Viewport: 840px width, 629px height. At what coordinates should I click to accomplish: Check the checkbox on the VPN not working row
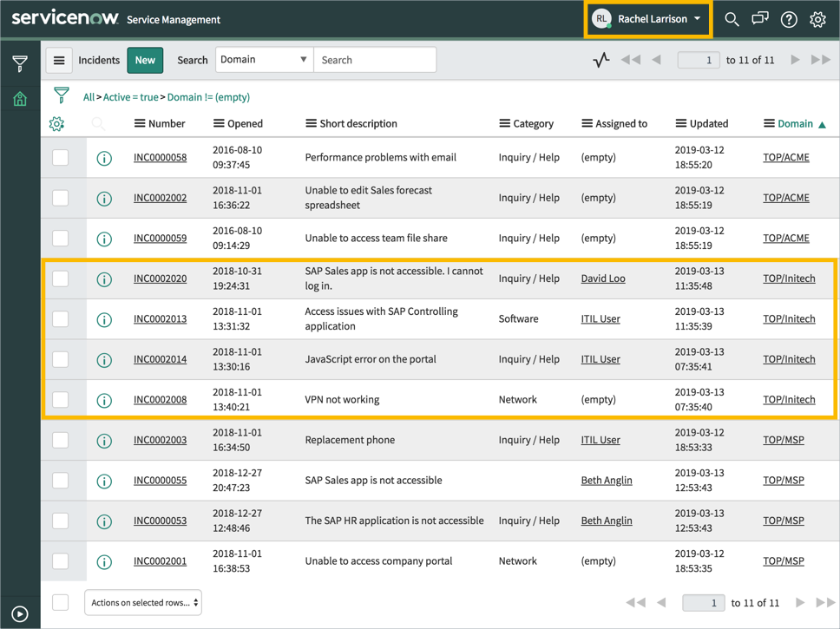click(61, 399)
